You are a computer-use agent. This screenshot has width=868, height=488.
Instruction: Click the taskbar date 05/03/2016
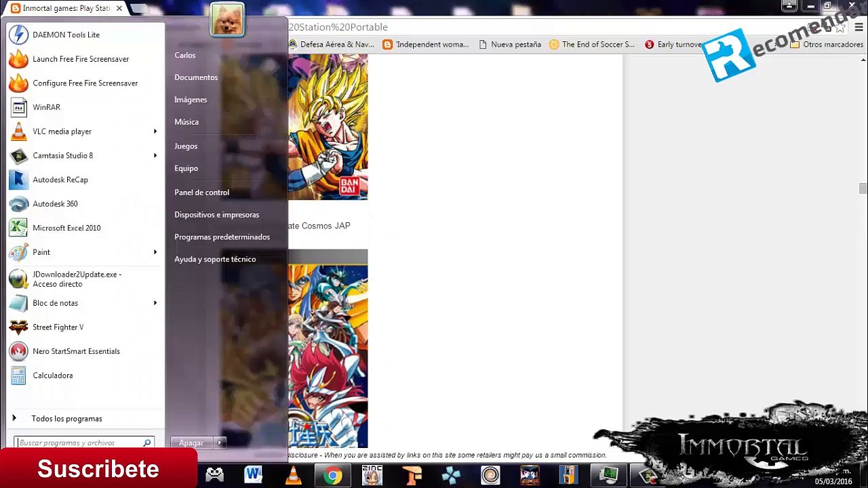[833, 482]
